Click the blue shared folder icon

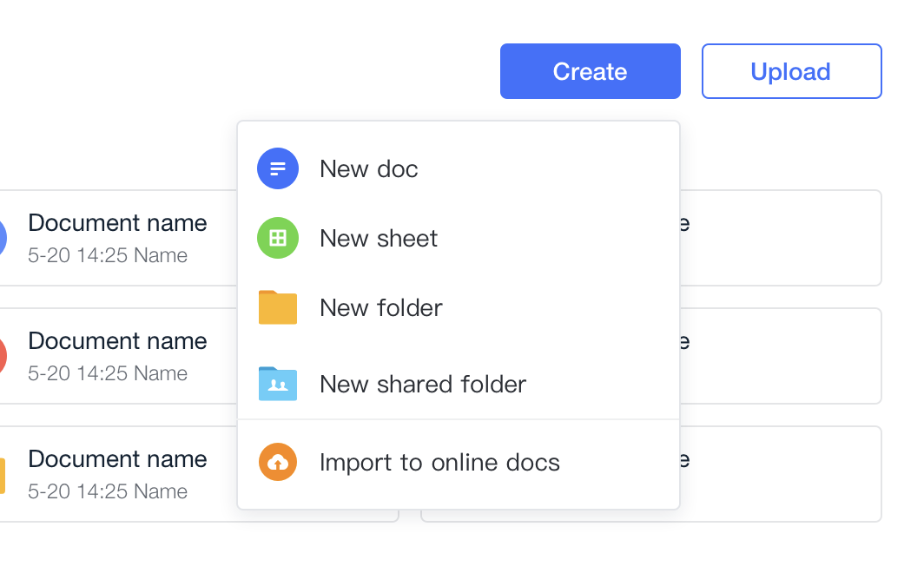pyautogui.click(x=278, y=384)
